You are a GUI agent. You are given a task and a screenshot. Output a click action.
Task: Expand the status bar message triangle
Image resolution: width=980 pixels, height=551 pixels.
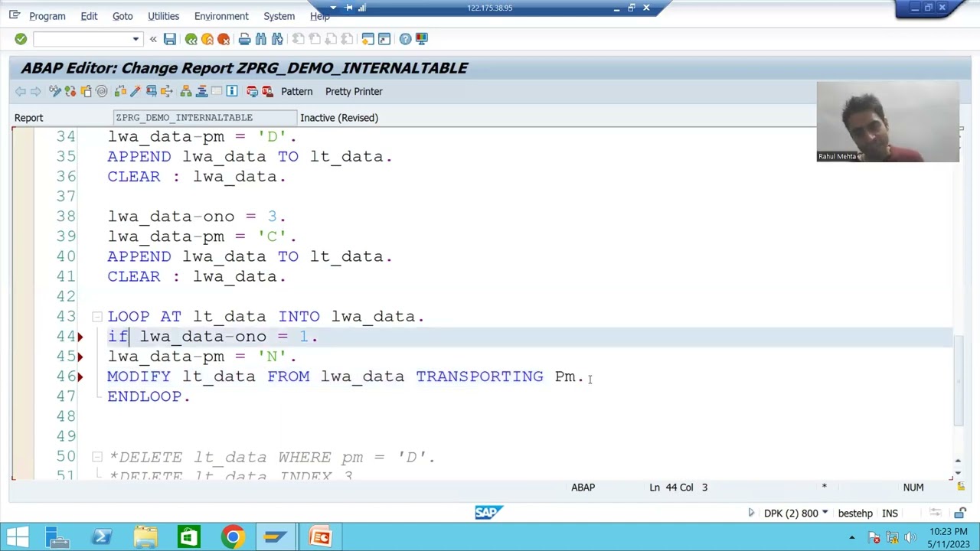coord(751,514)
